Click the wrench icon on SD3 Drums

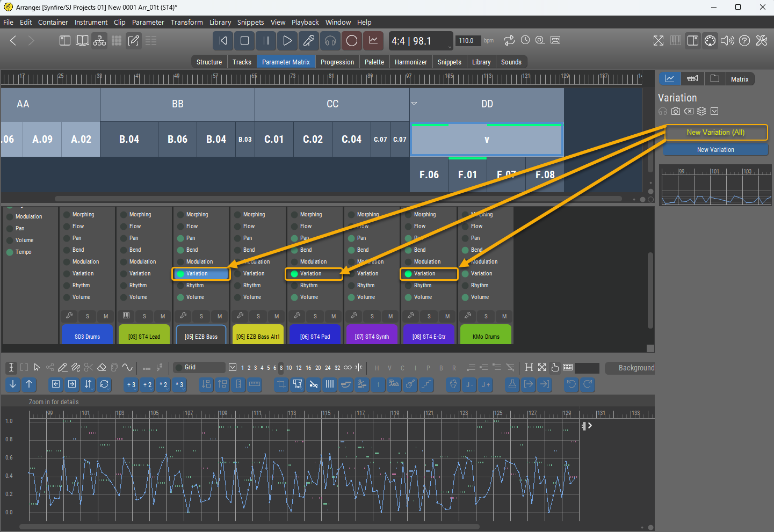click(69, 316)
